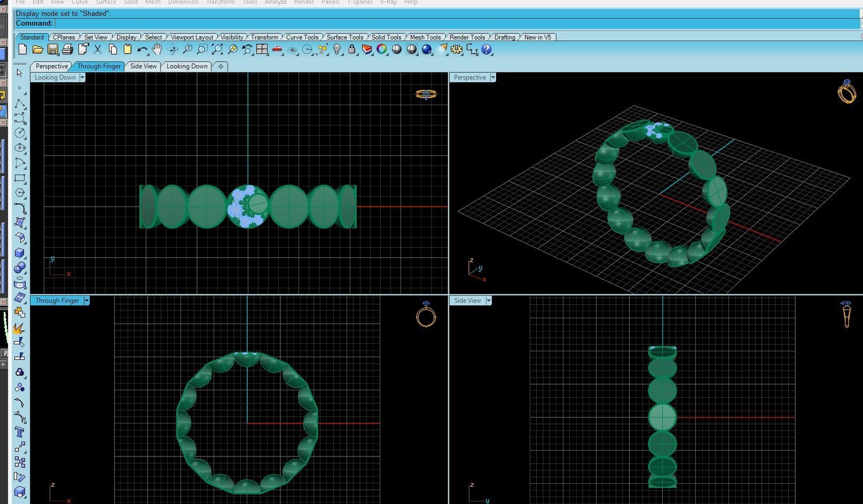Click the New file icon
863x504 pixels.
[x=22, y=50]
